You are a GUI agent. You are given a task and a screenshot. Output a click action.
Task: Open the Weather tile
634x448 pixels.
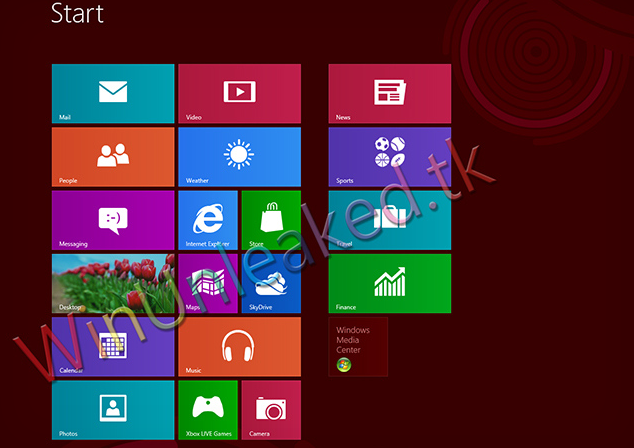239,157
